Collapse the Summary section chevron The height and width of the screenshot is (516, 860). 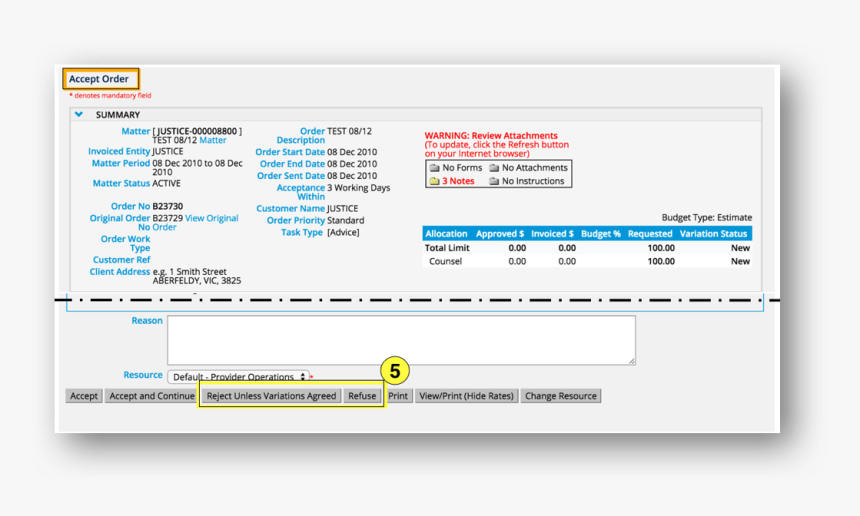79,115
